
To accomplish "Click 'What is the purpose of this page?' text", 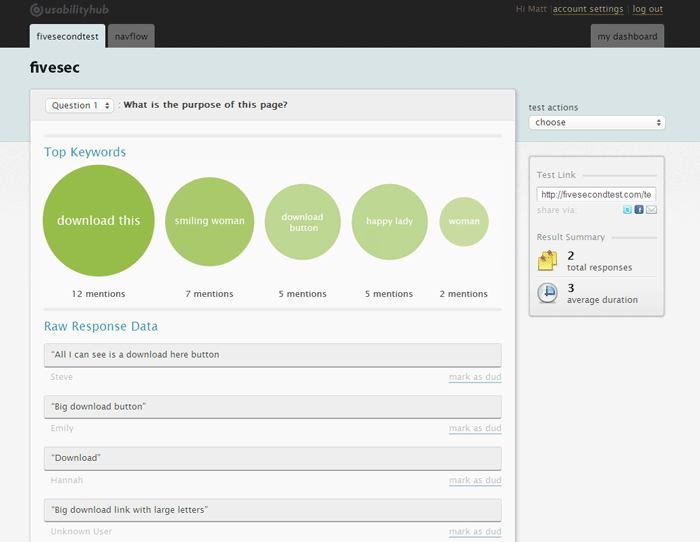I will (205, 105).
